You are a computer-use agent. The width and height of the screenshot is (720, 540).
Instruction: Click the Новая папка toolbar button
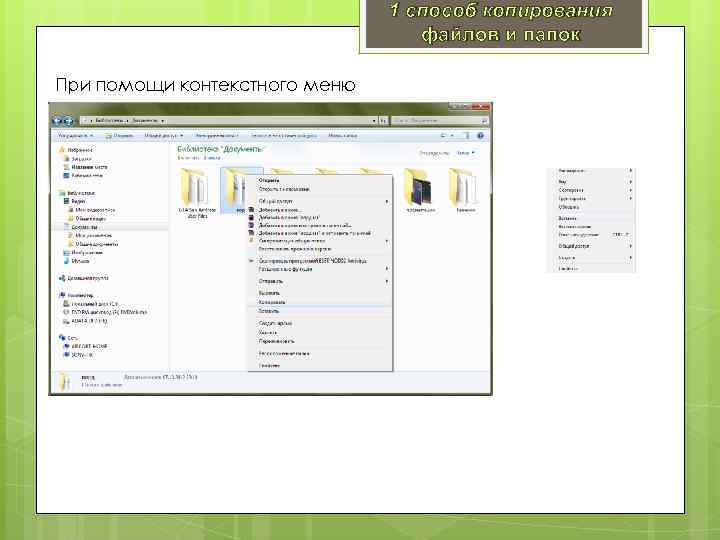click(x=343, y=136)
